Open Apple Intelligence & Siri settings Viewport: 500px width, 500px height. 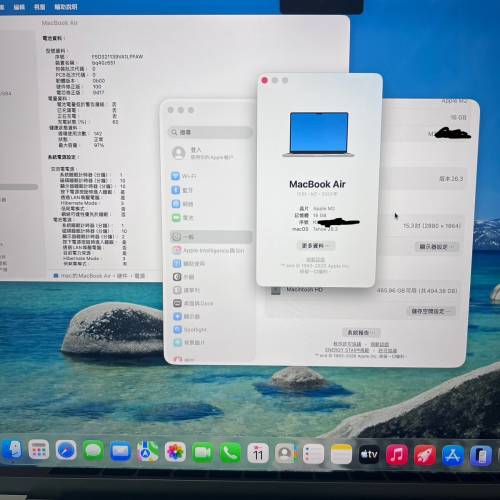point(208,250)
